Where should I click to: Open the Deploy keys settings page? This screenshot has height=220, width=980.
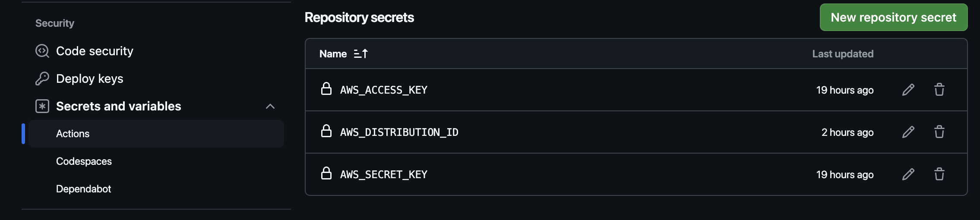(x=90, y=79)
